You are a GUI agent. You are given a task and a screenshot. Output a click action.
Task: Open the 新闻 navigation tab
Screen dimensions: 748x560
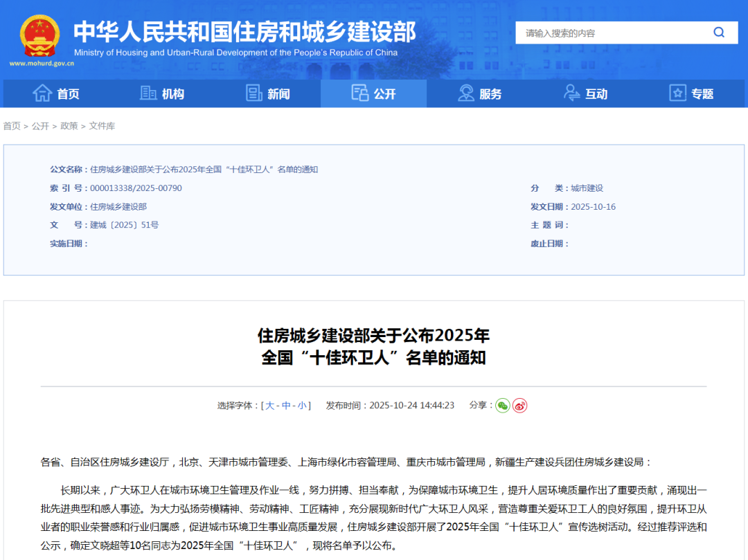pyautogui.click(x=268, y=93)
